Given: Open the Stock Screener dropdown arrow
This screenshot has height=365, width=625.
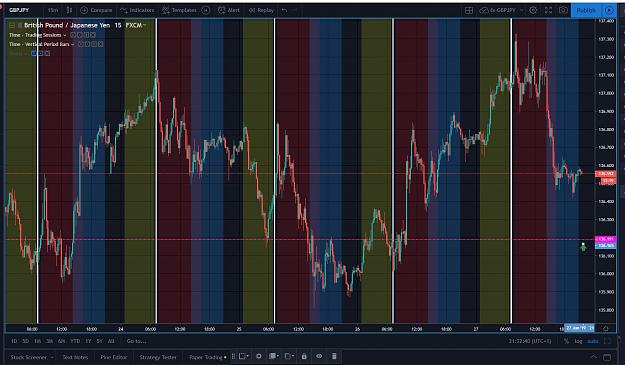Looking at the screenshot, I should tap(52, 357).
